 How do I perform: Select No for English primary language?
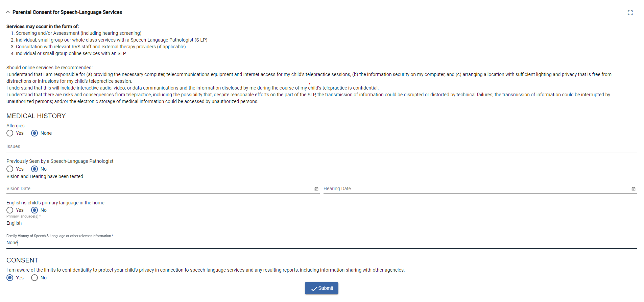pyautogui.click(x=34, y=210)
